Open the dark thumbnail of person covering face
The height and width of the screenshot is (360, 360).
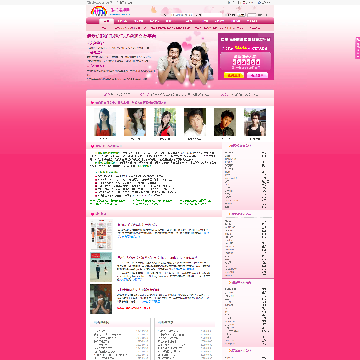101,299
